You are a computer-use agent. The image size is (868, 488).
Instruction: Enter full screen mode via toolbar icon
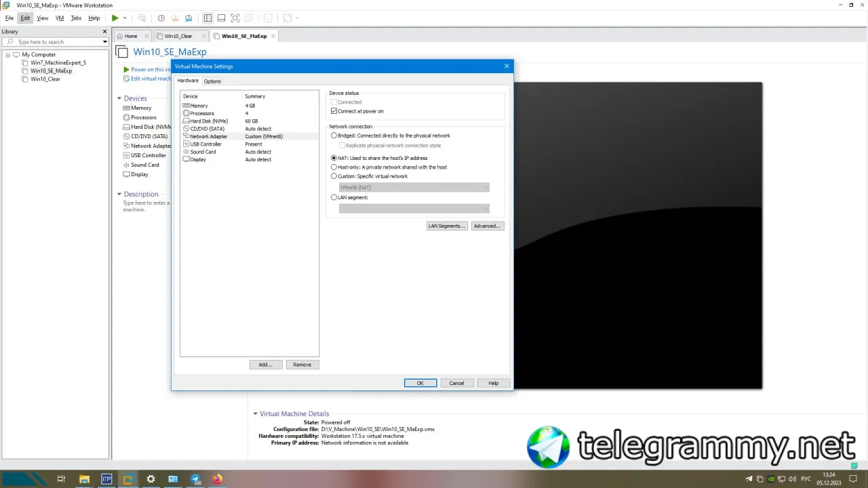pos(235,18)
